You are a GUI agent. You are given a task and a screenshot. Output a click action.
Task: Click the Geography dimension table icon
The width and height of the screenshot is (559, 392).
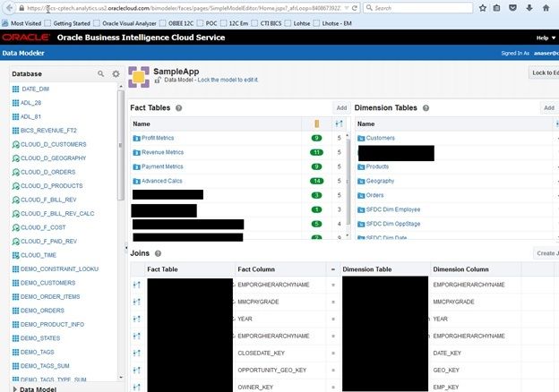click(361, 181)
